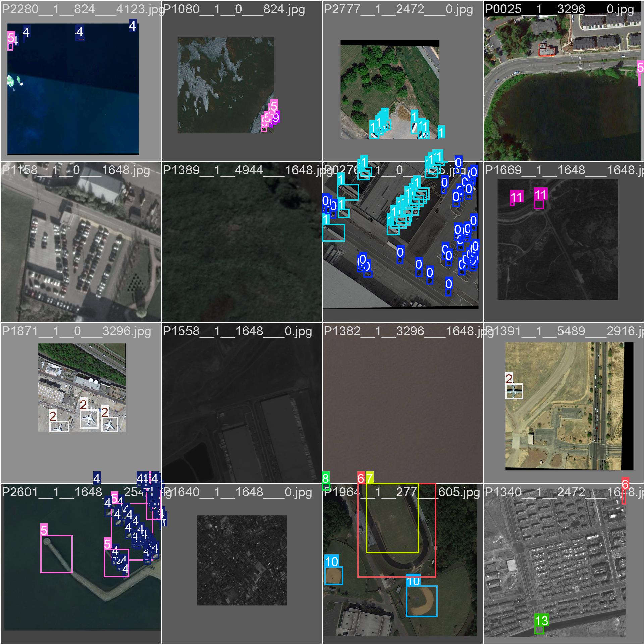Click the P1669 filename label
Viewport: 644px width, 644px height.
click(563, 170)
